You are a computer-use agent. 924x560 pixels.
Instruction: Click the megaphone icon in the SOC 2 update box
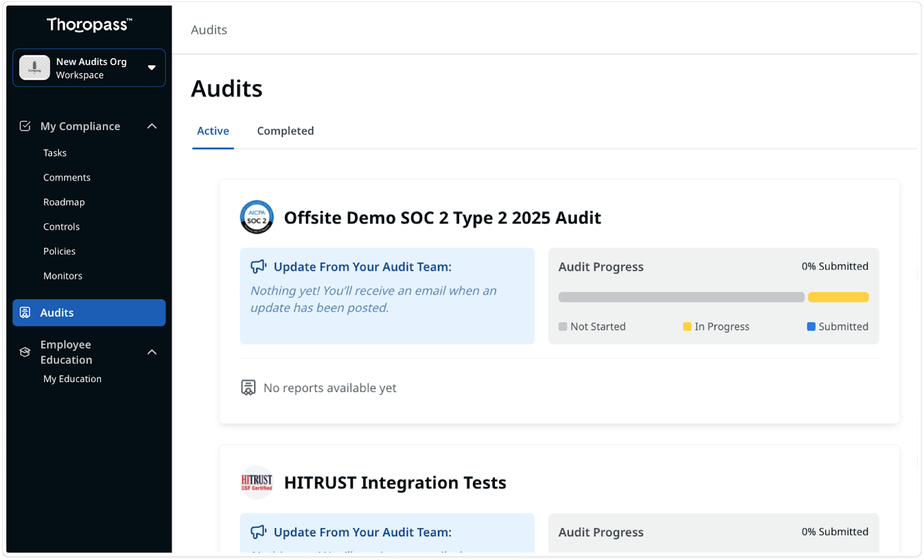coord(258,267)
